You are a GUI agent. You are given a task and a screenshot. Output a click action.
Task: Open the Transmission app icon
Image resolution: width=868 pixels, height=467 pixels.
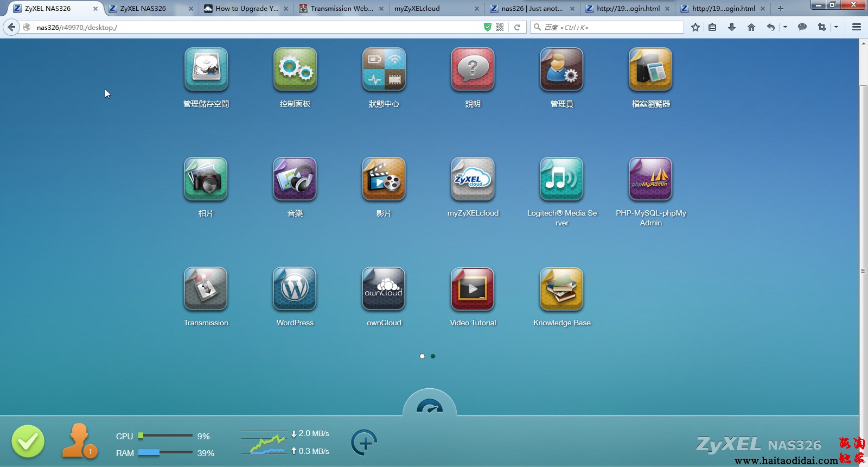[206, 289]
